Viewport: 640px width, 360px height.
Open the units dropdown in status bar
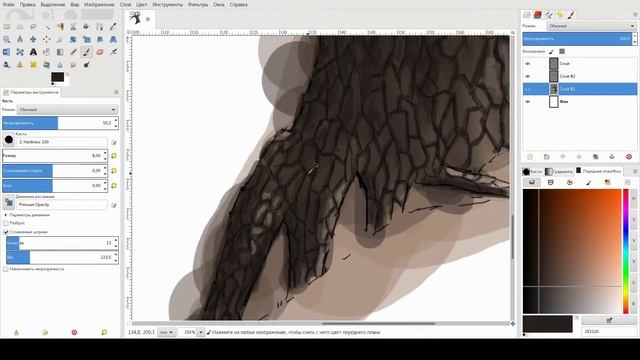tap(166, 332)
